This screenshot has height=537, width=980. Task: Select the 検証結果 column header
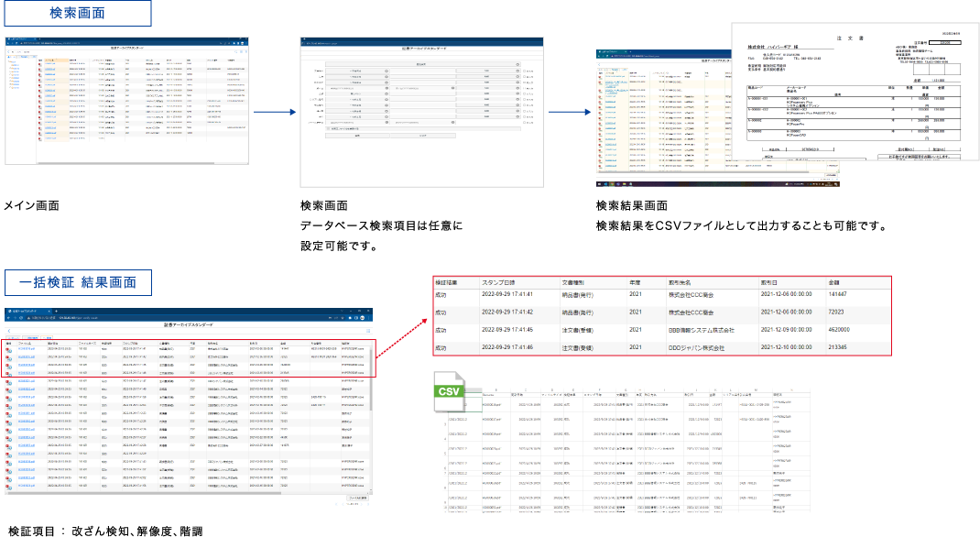pyautogui.click(x=447, y=282)
